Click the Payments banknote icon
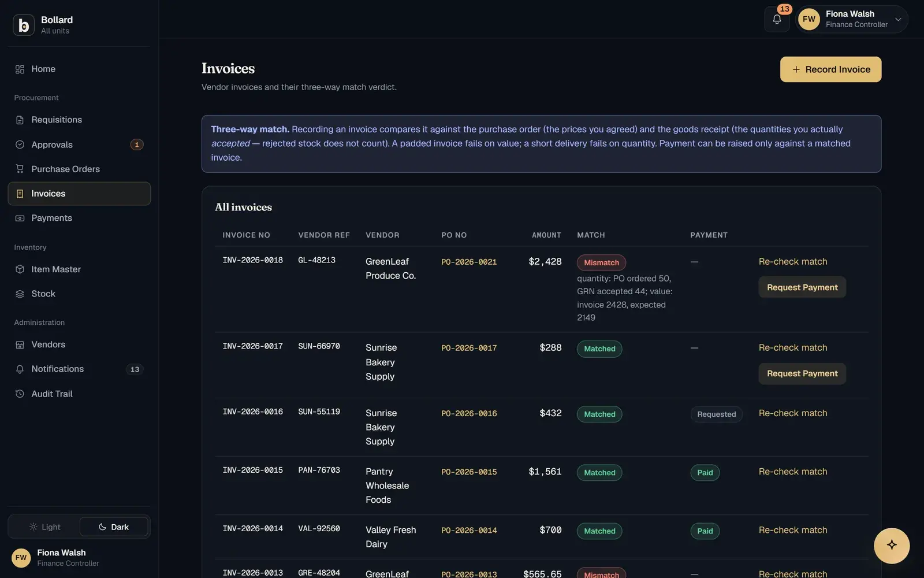 tap(20, 218)
